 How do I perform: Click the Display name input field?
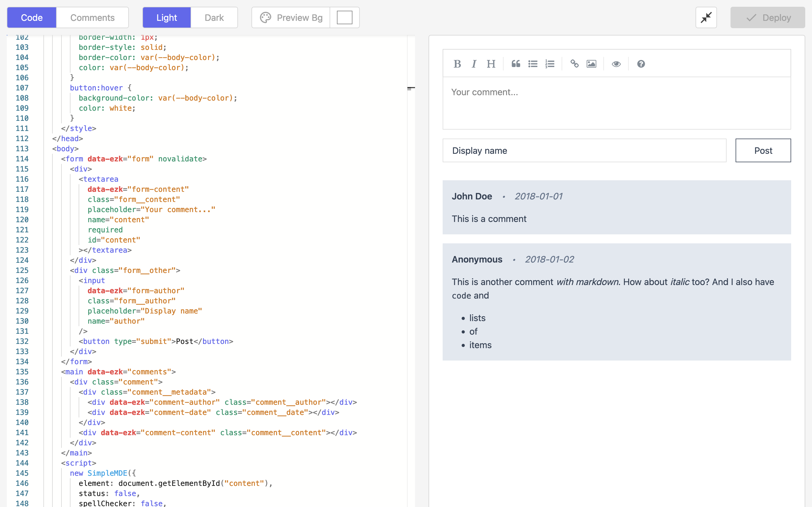coord(584,150)
